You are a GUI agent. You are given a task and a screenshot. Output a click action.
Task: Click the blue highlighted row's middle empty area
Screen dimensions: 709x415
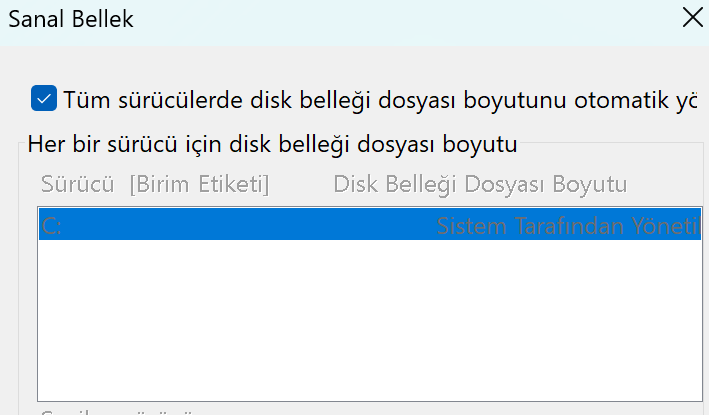[250, 226]
